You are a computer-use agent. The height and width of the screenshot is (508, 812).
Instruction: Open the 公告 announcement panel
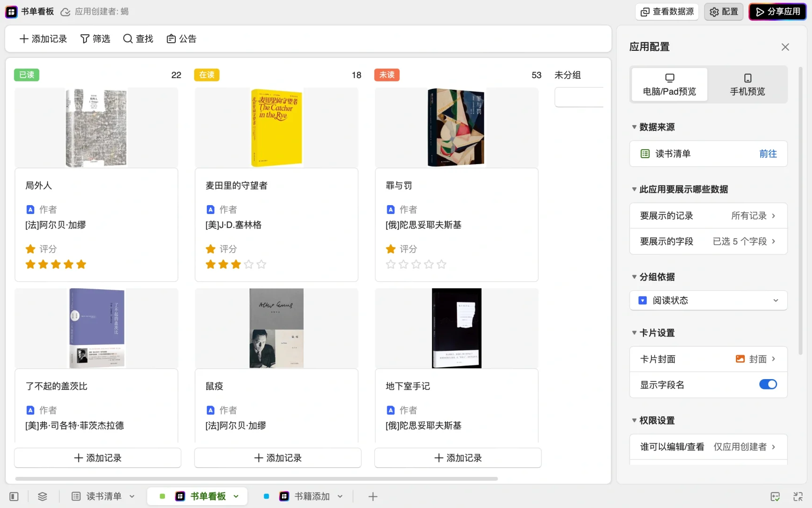click(x=181, y=39)
